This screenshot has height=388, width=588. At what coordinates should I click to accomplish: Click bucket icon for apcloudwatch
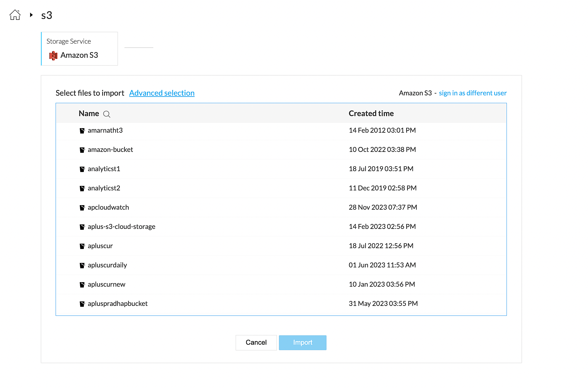(82, 208)
